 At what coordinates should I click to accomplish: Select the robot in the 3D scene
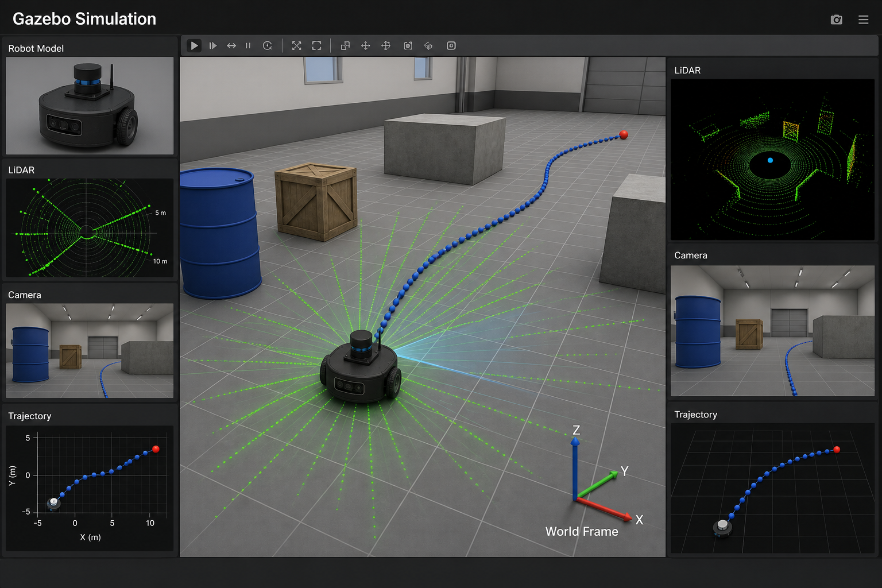pyautogui.click(x=360, y=367)
